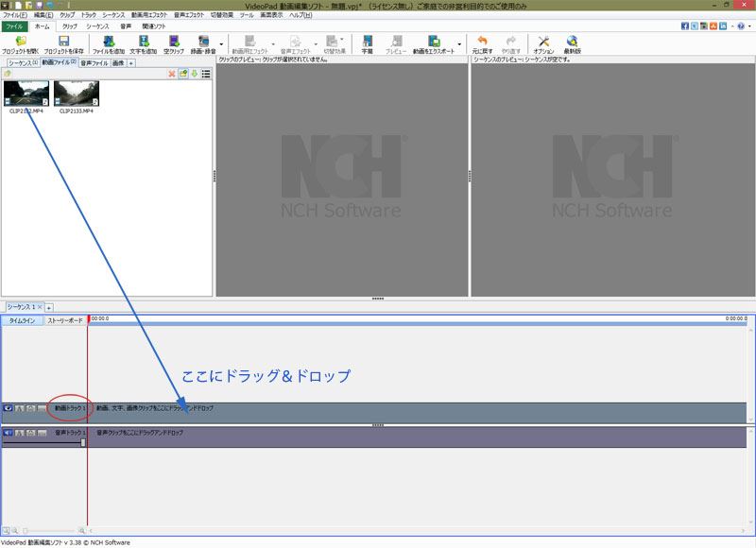756x548 pixels.
Task: Select the タイムライン view button
Action: [x=22, y=320]
